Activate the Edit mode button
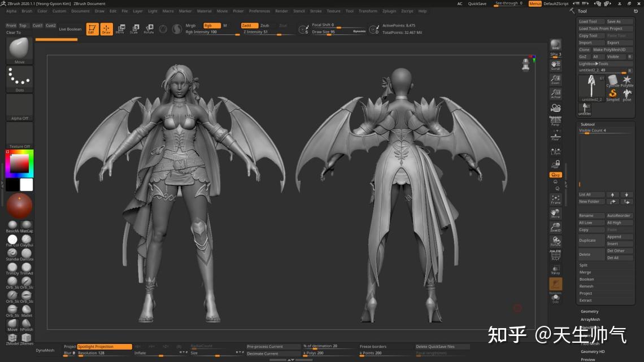The width and height of the screenshot is (644, 362). 92,29
